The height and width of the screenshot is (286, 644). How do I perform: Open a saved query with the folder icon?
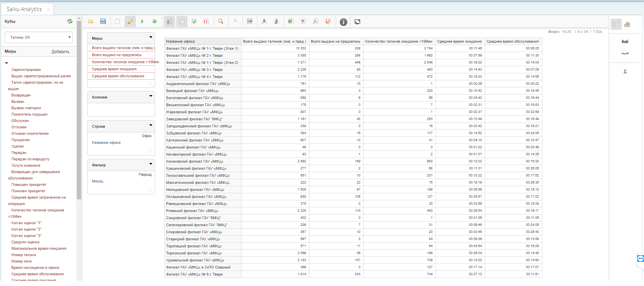(91, 22)
